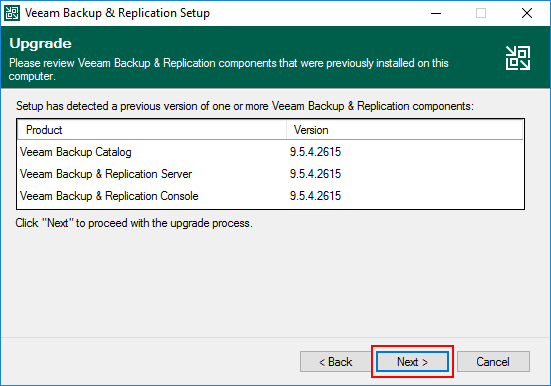Select the Veeam Backup Catalog row
The width and height of the screenshot is (551, 386).
coord(270,152)
